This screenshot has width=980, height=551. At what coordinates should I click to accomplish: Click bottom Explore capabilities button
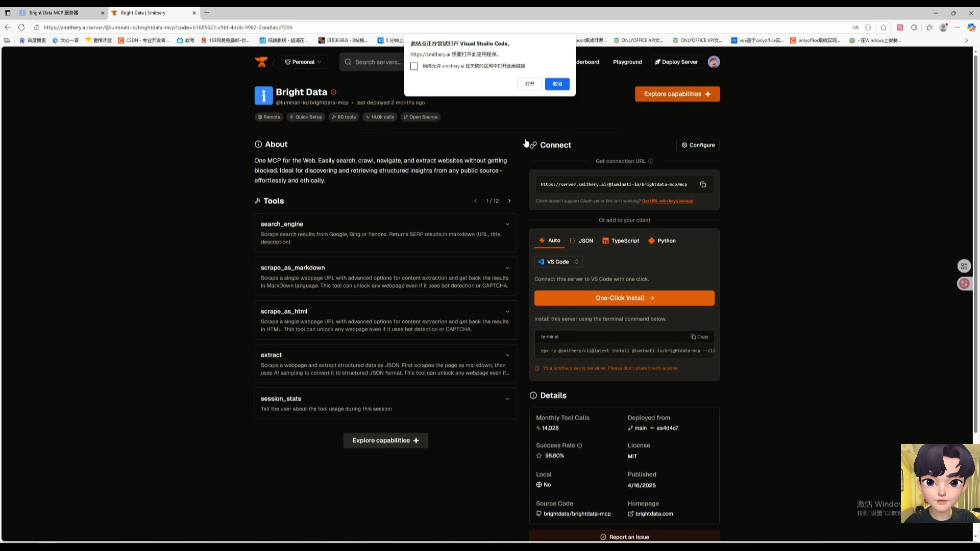[385, 440]
